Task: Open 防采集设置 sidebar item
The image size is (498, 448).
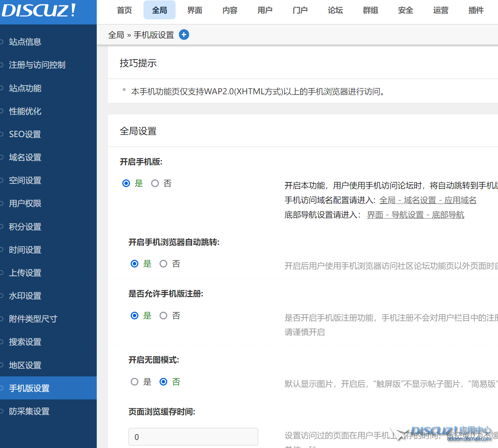Action: click(29, 411)
